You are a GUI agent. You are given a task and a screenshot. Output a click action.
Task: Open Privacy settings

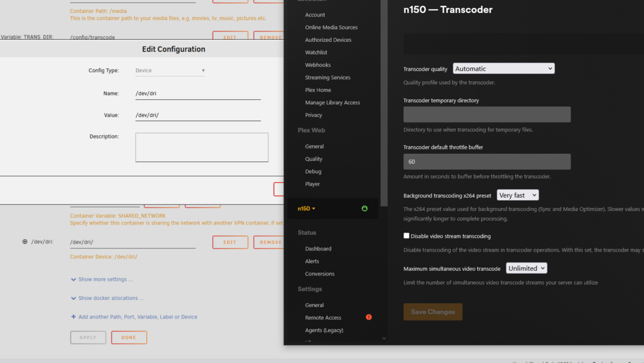coord(314,115)
